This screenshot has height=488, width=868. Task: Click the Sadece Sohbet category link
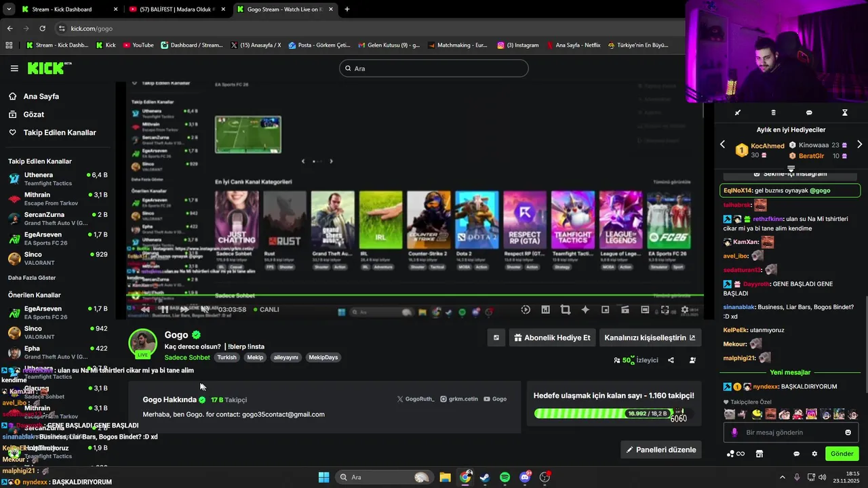(187, 357)
